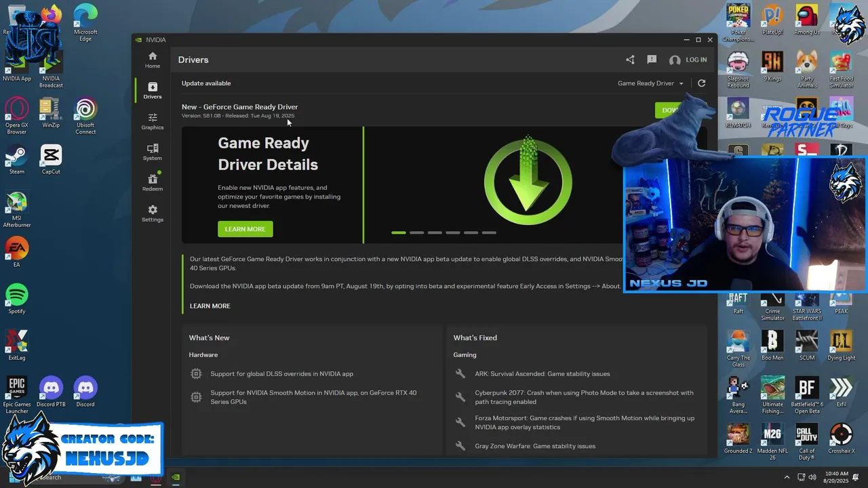
Task: Open the Redeem section in NVIDIA sidebar
Action: [x=153, y=183]
